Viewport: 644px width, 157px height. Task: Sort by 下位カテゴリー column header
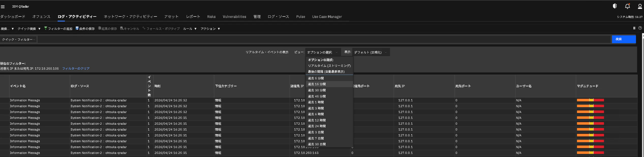coord(226,86)
